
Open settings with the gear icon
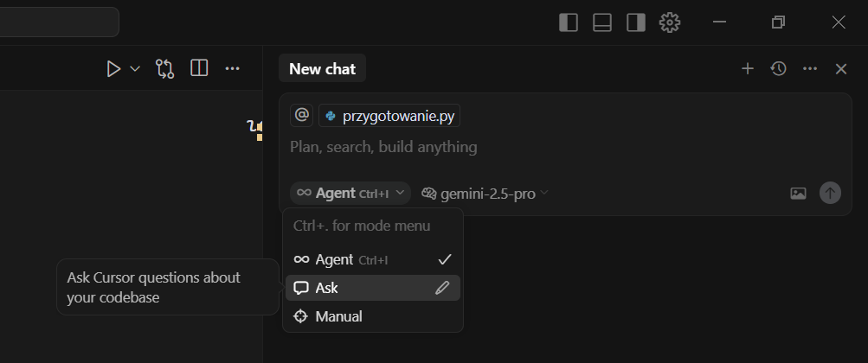click(670, 22)
